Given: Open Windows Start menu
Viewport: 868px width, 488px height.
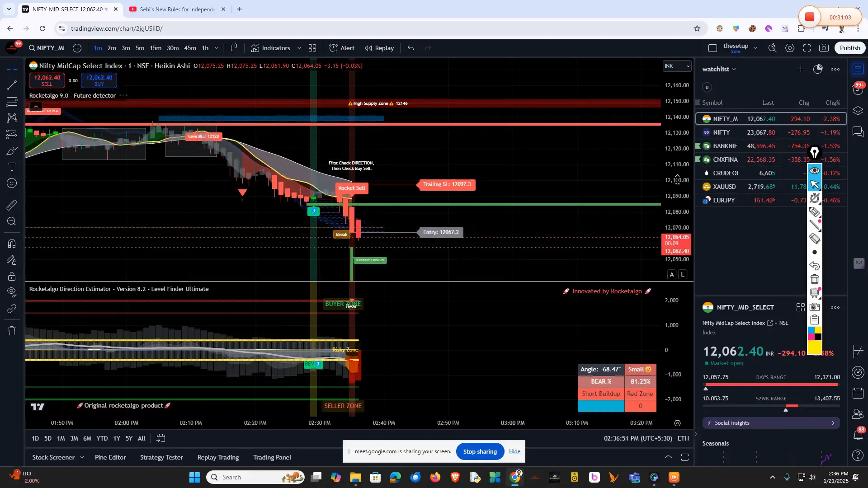Looking at the screenshot, I should point(194,477).
